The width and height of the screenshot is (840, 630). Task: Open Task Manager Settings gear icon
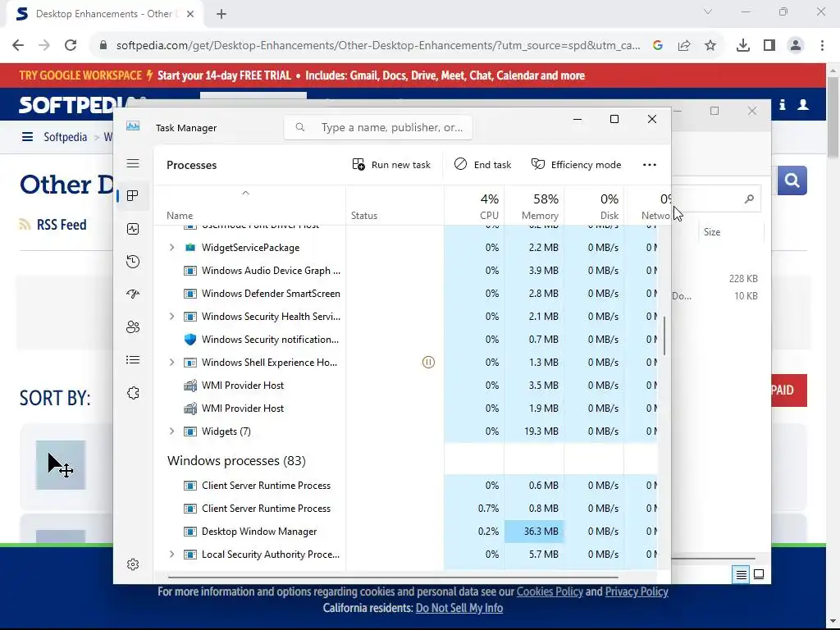(x=133, y=564)
